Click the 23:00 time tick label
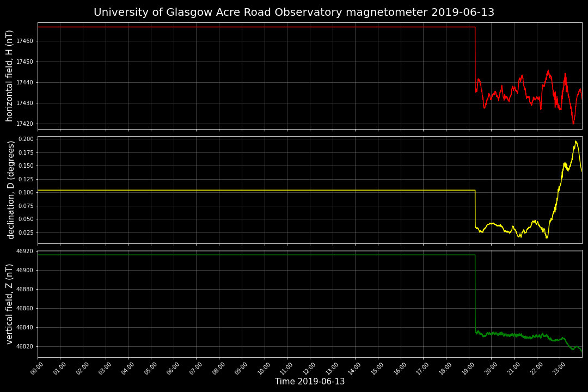This screenshot has height=392, width=588. pos(558,369)
